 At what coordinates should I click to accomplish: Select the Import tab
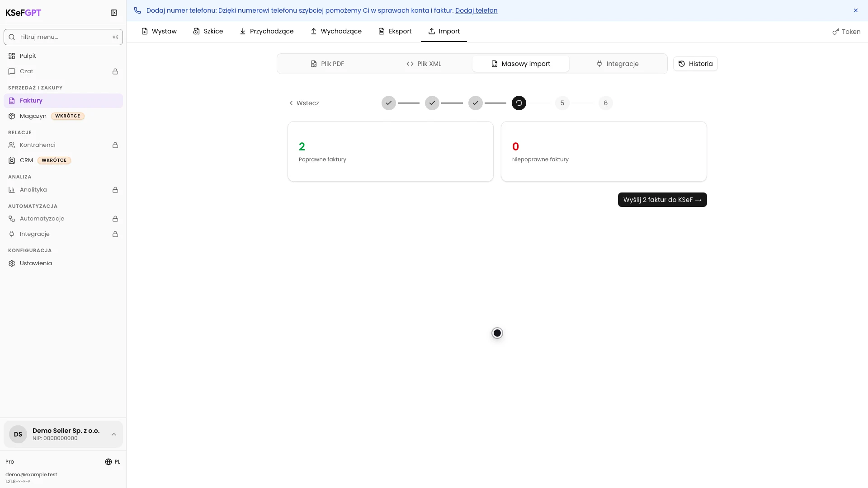click(444, 31)
